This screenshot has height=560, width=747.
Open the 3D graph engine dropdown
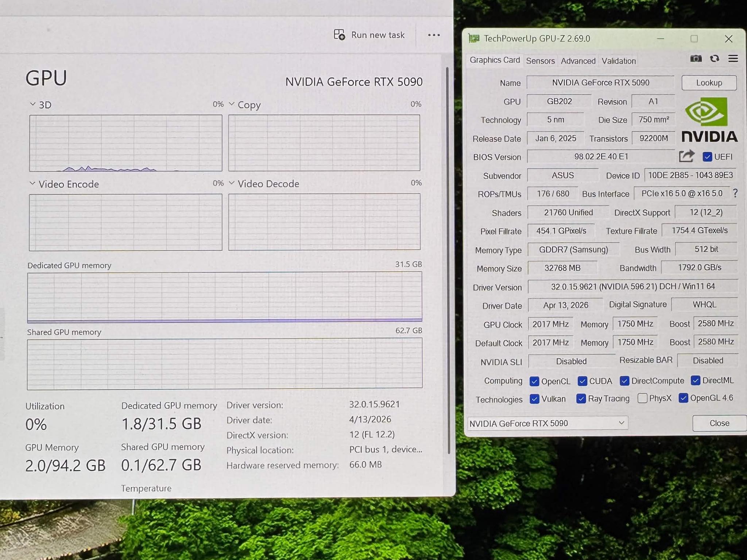point(33,104)
